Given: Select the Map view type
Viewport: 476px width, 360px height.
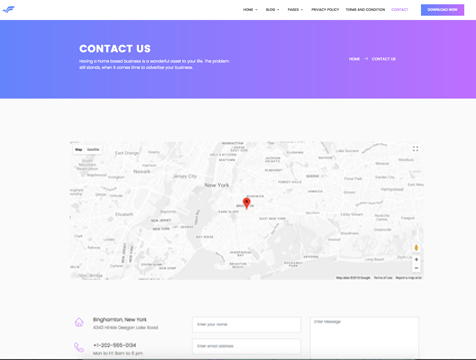Looking at the screenshot, I should point(79,149).
